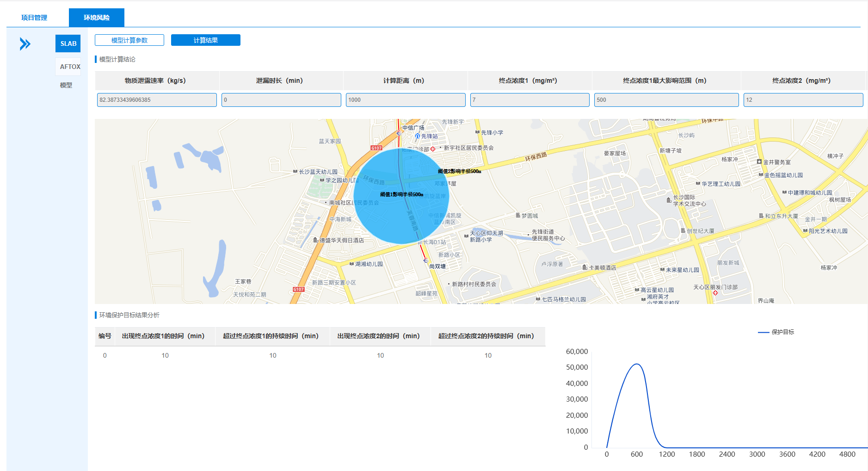Select the 终点浓度1最大影响范围 field
The image size is (868, 471).
tap(666, 100)
